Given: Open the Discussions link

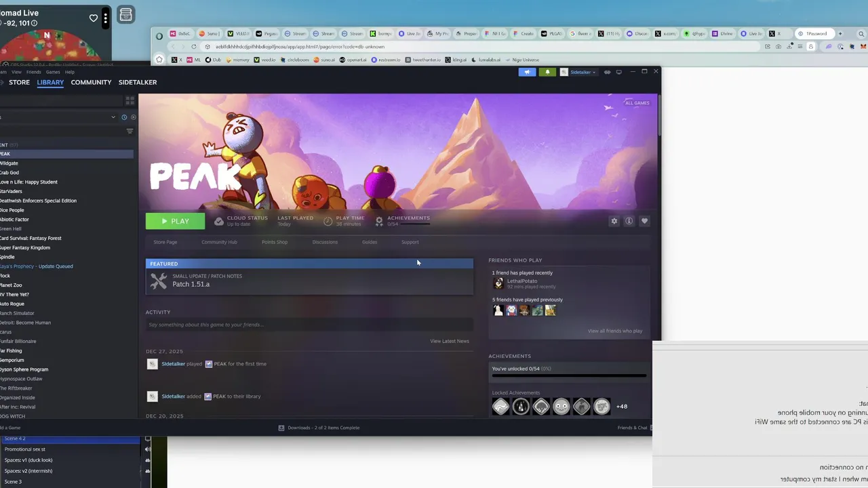Looking at the screenshot, I should [x=325, y=242].
